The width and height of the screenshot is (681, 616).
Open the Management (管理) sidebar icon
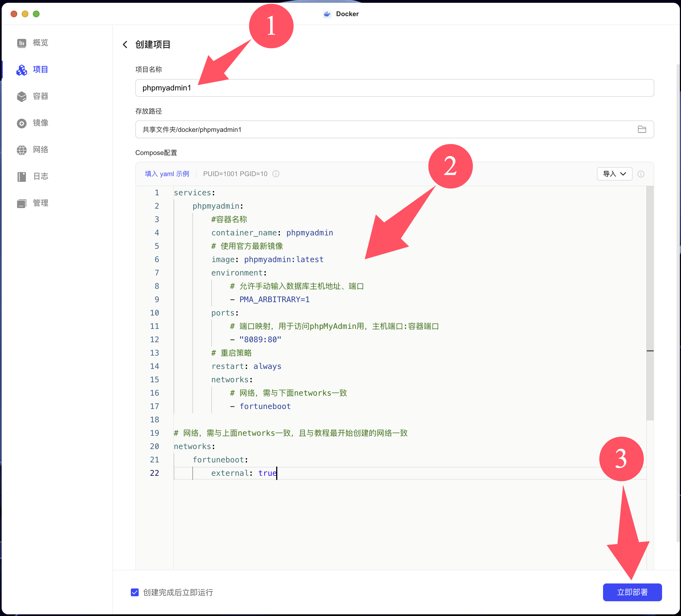[x=22, y=203]
